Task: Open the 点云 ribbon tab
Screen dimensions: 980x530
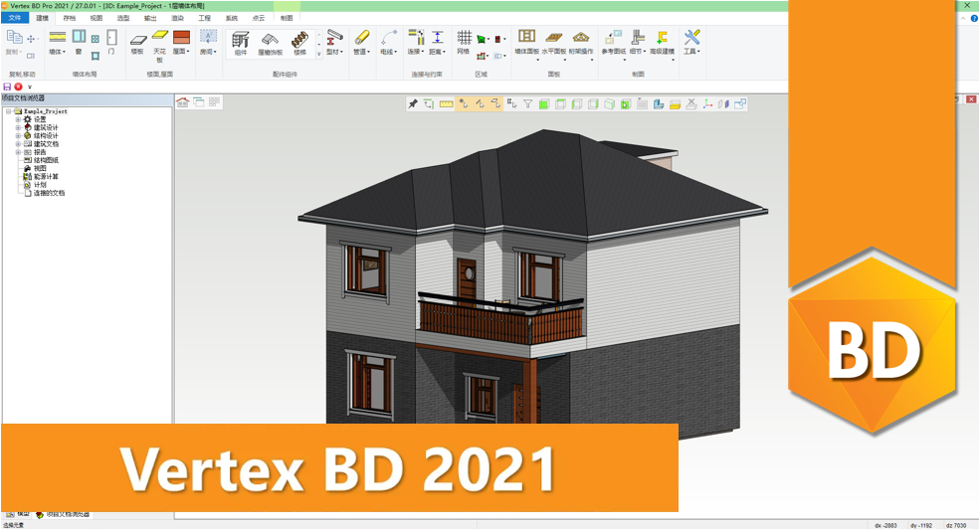Action: tap(258, 18)
